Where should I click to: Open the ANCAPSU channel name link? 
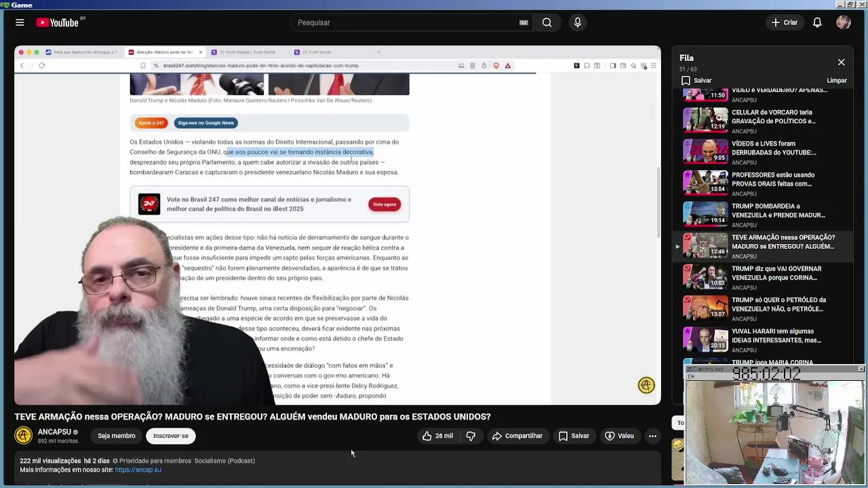pyautogui.click(x=54, y=432)
